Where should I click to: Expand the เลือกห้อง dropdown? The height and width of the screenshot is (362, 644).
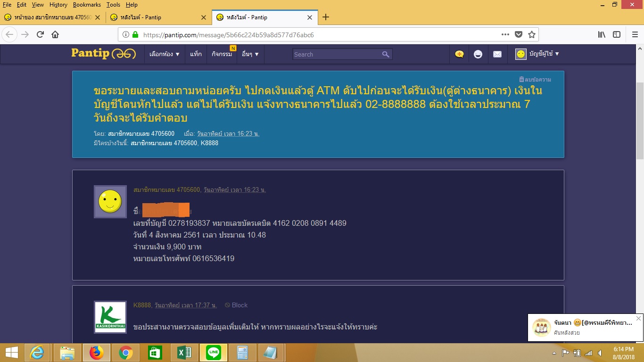164,54
